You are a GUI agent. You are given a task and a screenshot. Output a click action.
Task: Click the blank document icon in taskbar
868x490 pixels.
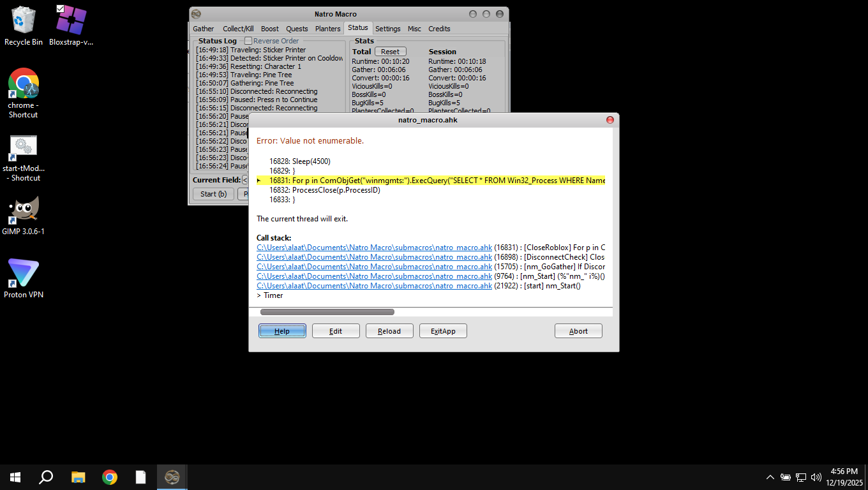(141, 477)
